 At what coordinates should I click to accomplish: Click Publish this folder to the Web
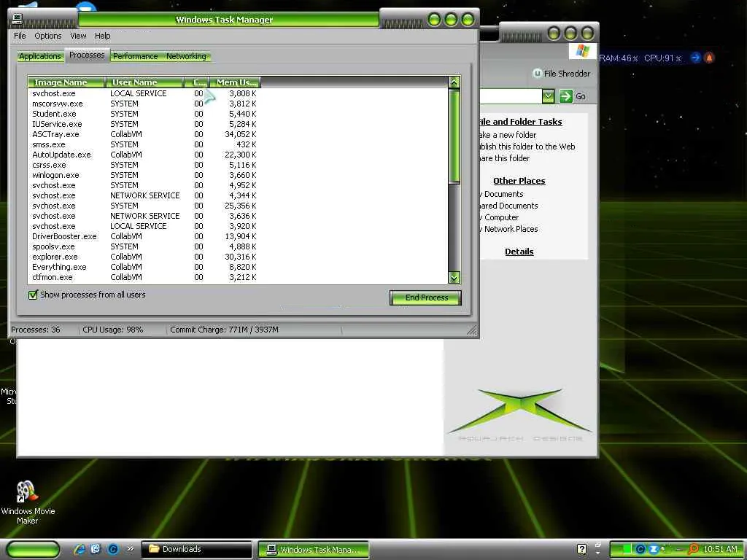coord(527,147)
